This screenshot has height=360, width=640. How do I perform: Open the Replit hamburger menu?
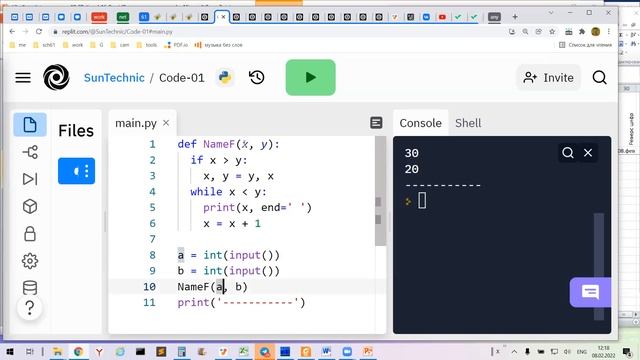click(x=23, y=78)
